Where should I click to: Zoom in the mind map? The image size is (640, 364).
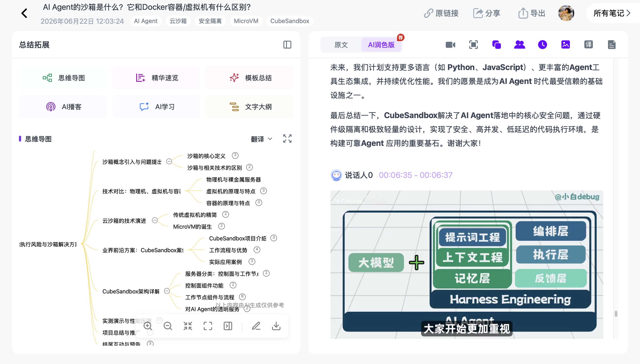pyautogui.click(x=148, y=326)
